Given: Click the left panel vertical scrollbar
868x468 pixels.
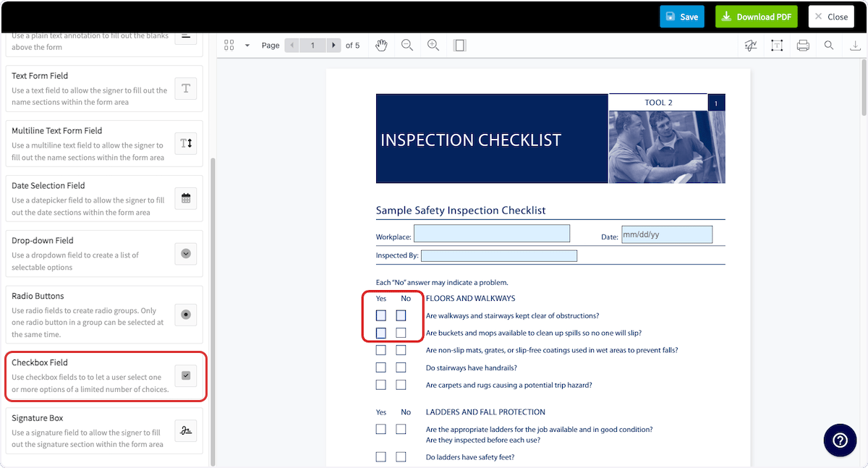Looking at the screenshot, I should pos(213,311).
